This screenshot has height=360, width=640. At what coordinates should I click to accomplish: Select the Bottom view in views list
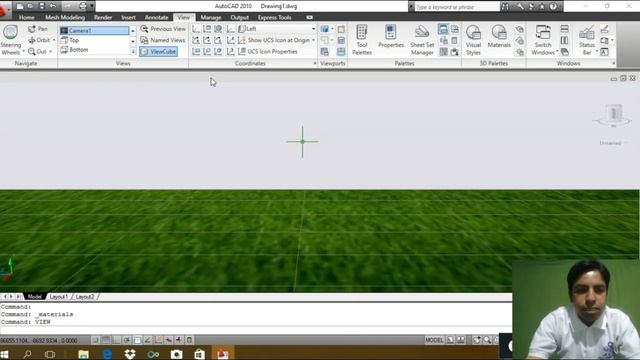coord(95,50)
